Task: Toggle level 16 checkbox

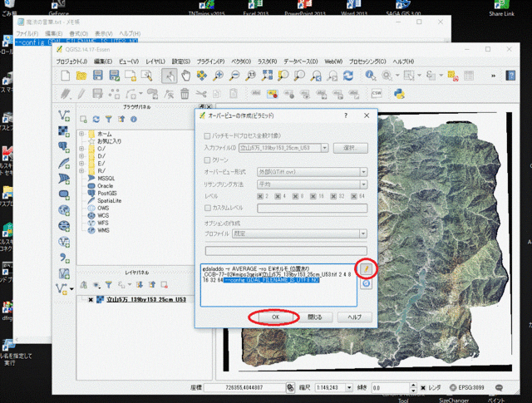Action: 313,196
